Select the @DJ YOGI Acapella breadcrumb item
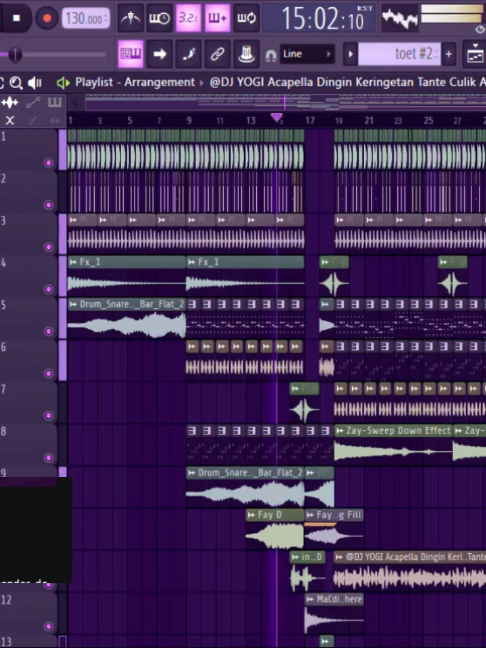 pyautogui.click(x=347, y=82)
